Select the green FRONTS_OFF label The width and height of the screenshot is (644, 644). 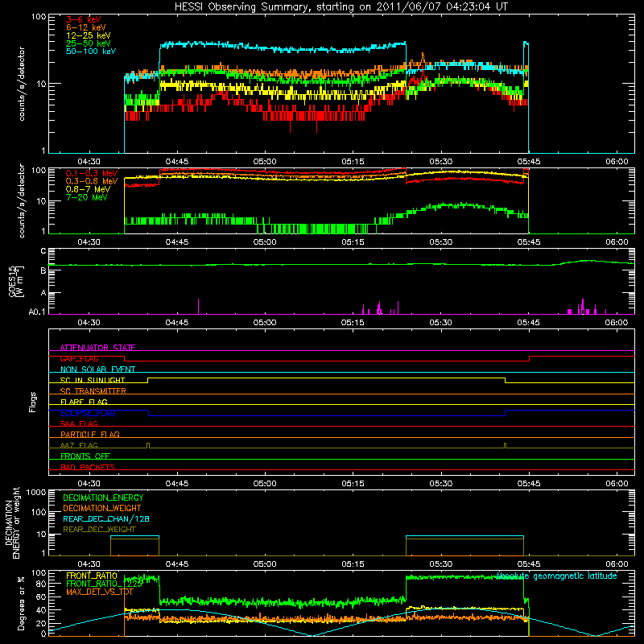pyautogui.click(x=85, y=456)
